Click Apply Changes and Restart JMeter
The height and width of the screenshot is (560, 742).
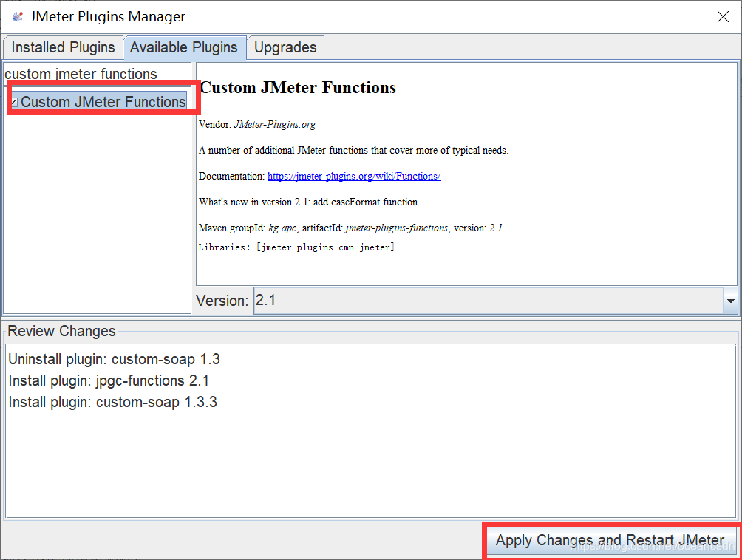point(610,541)
